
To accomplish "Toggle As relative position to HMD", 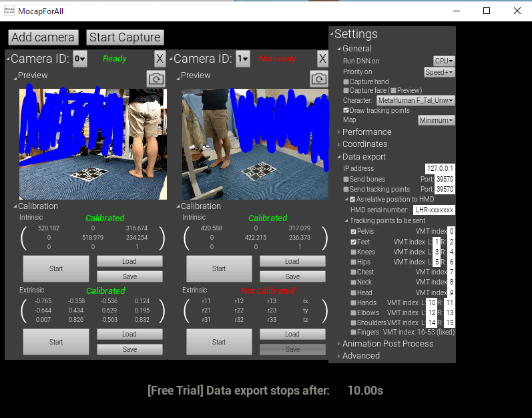I will click(352, 200).
